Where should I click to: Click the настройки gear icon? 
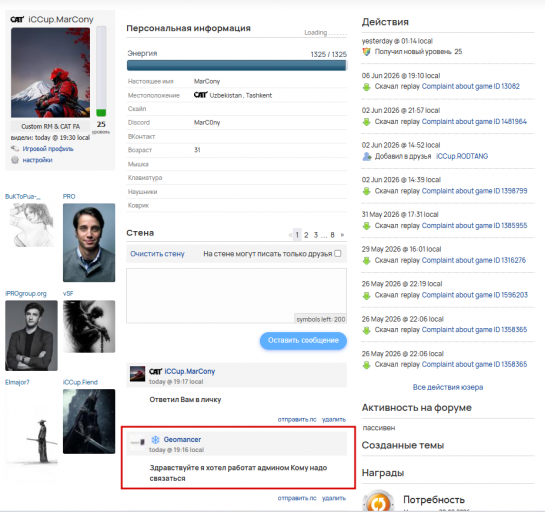[x=15, y=160]
